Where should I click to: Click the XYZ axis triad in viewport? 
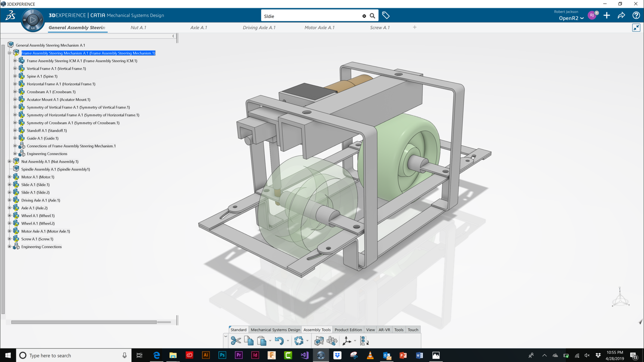click(x=620, y=297)
